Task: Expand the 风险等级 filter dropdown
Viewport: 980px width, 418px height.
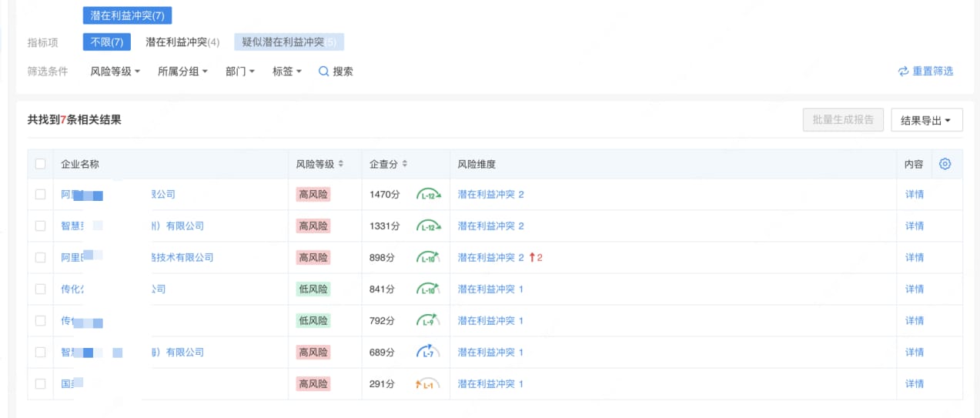Action: (115, 72)
